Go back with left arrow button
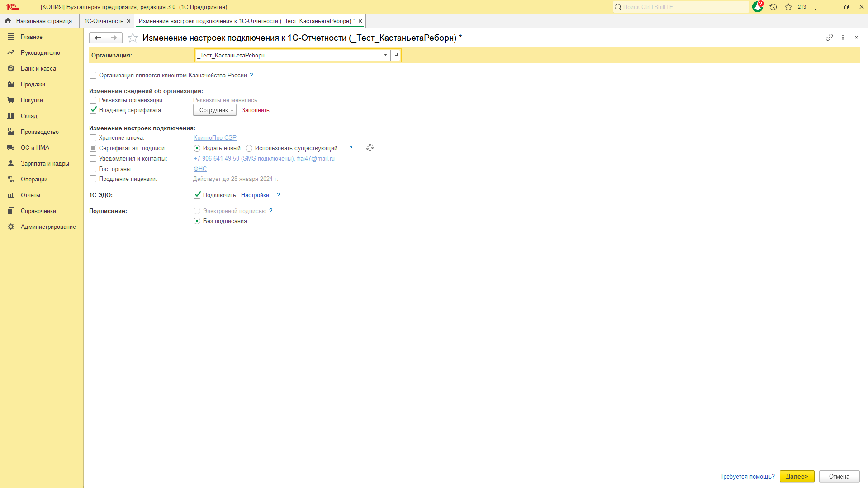This screenshot has width=868, height=488. [98, 38]
